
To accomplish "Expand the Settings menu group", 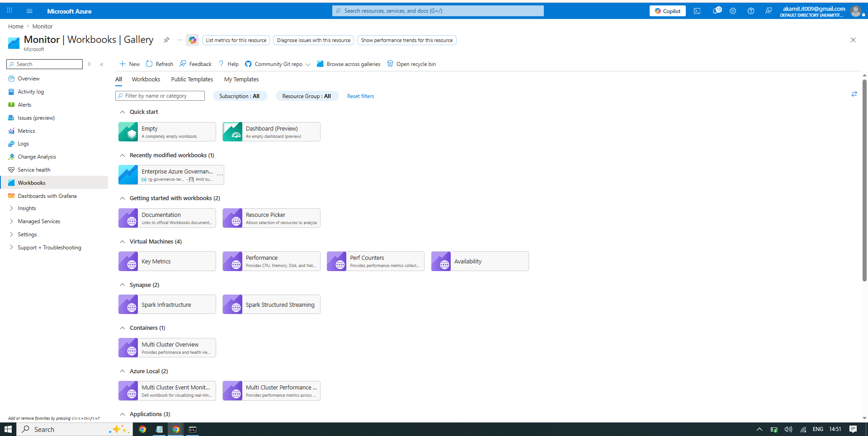I will tap(11, 234).
